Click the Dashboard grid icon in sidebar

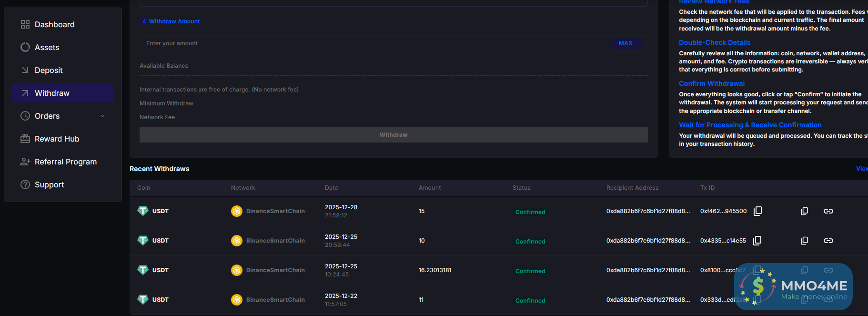point(25,24)
